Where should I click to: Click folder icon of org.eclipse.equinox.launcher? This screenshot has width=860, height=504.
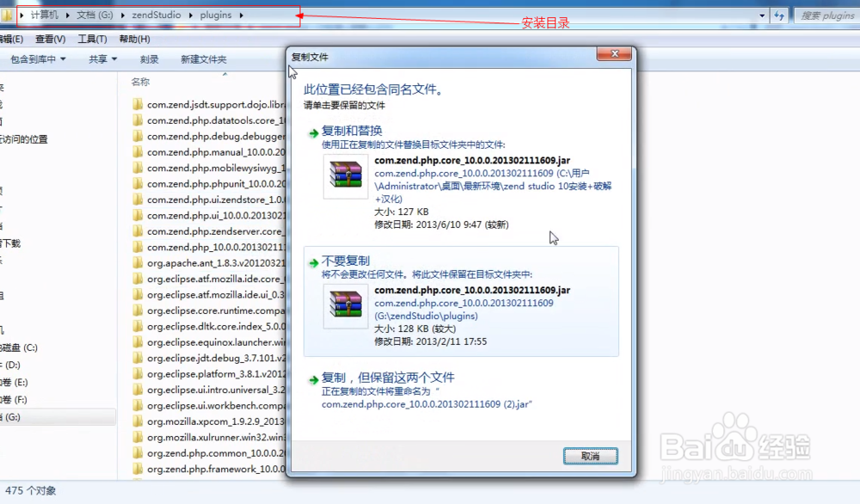click(138, 342)
